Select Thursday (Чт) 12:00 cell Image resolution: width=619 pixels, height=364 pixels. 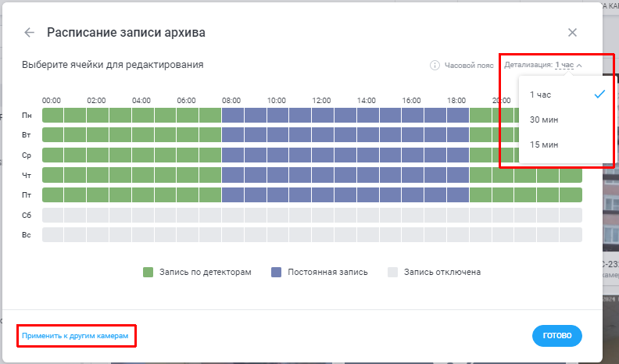(323, 175)
